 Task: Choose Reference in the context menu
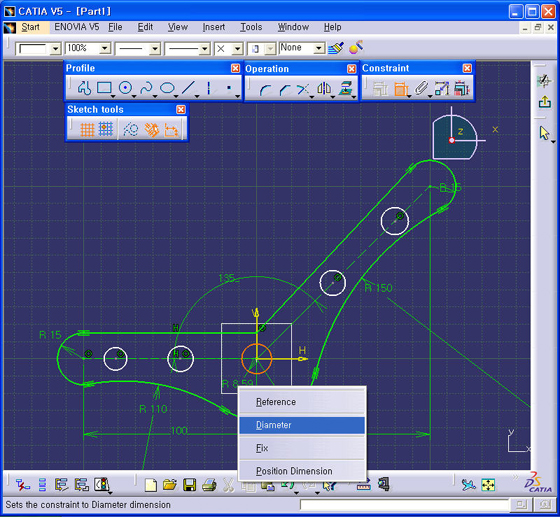(302, 402)
